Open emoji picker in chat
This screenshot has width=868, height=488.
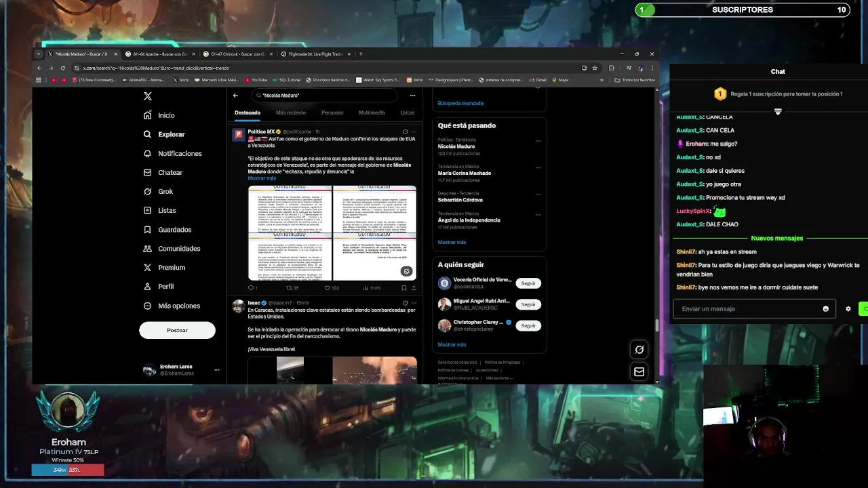(825, 309)
